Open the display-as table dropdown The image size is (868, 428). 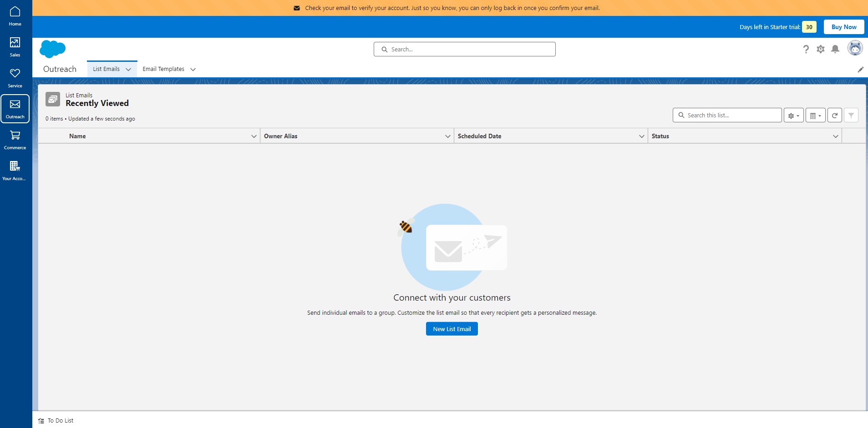[815, 116]
